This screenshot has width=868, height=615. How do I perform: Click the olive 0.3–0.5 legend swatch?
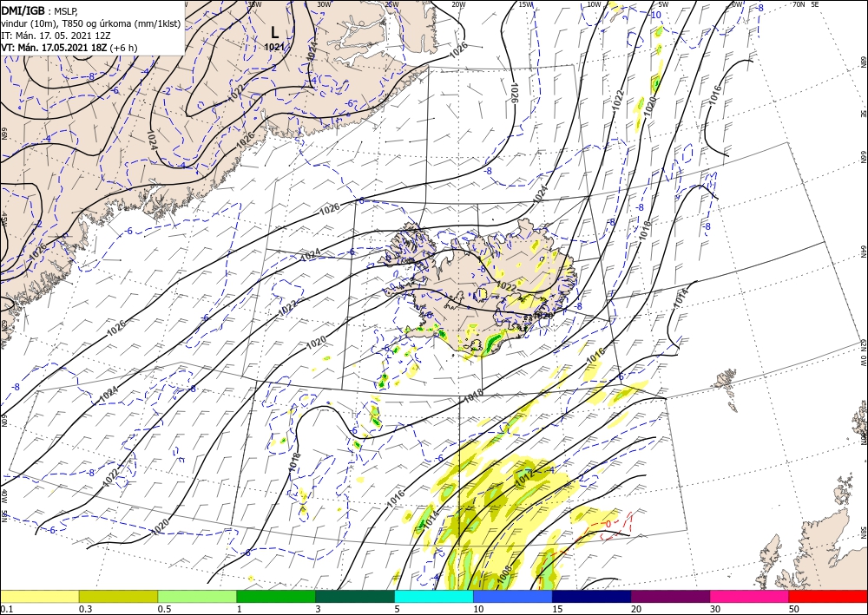tap(118, 596)
